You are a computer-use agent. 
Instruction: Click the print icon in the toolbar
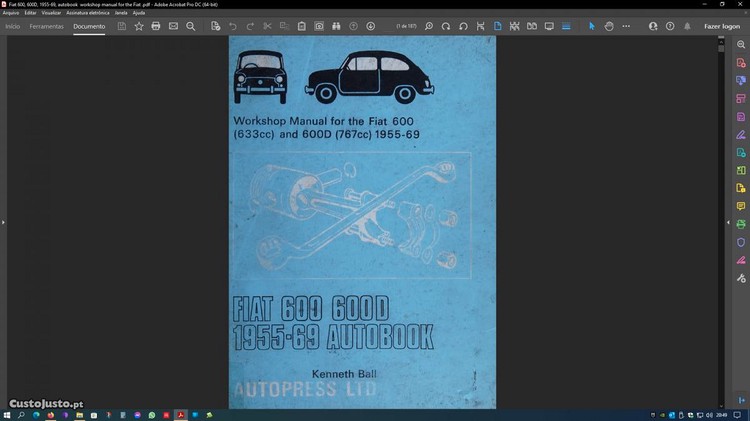(156, 26)
